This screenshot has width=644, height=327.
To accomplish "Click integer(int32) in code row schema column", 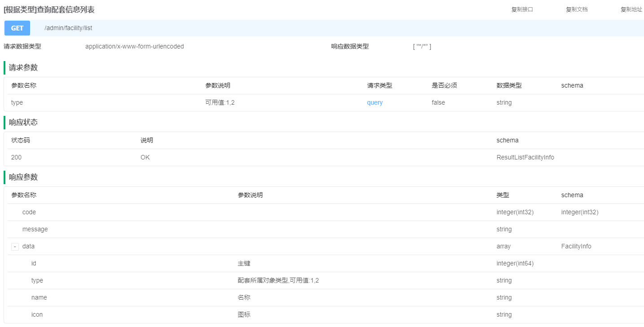I will pyautogui.click(x=580, y=212).
